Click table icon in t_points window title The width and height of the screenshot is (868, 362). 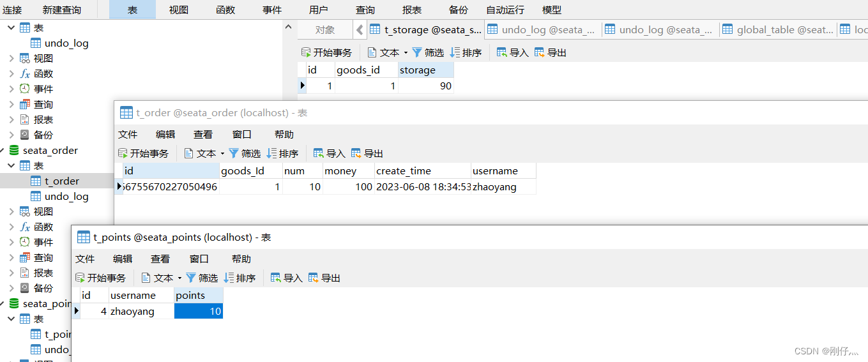click(84, 238)
